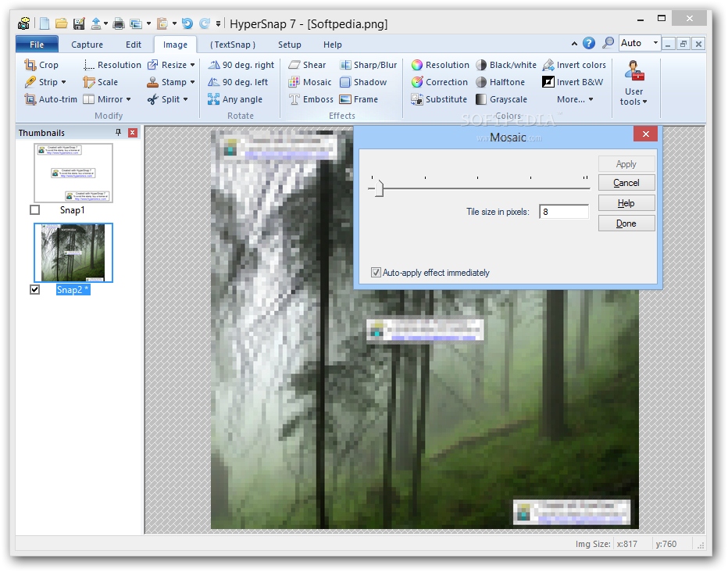Click Cancel in Mosaic dialog
The height and width of the screenshot is (572, 728).
pyautogui.click(x=626, y=183)
